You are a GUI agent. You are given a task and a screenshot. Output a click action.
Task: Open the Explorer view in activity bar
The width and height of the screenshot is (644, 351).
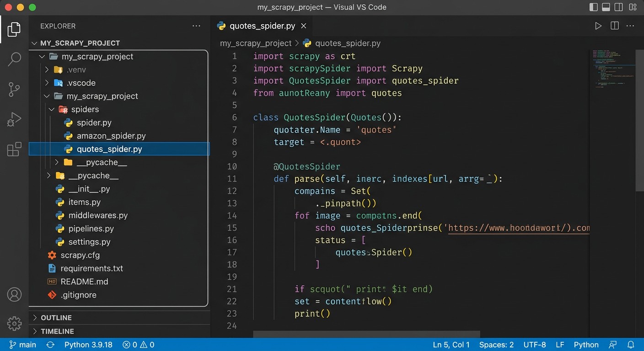click(14, 30)
